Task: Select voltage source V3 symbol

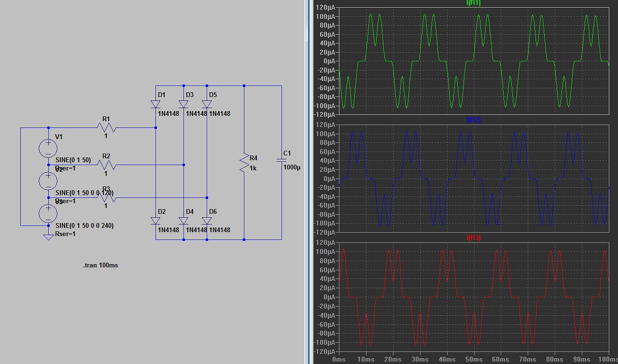Action: click(x=48, y=213)
